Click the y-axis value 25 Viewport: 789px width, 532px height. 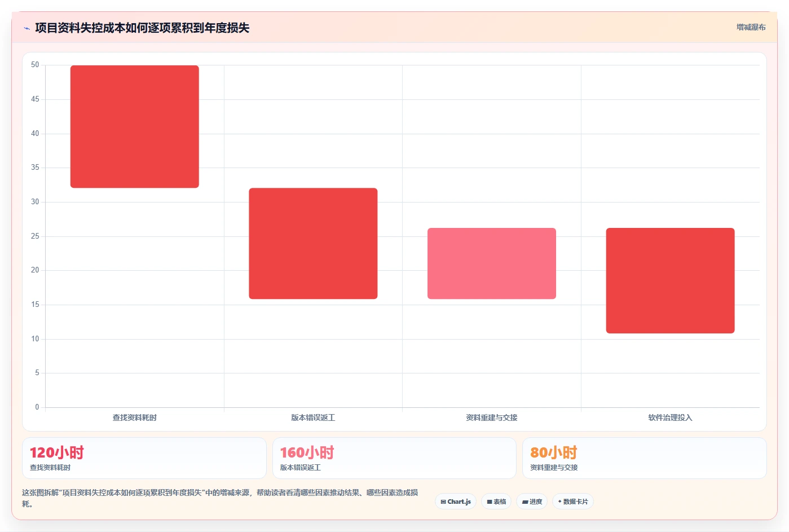pyautogui.click(x=35, y=236)
